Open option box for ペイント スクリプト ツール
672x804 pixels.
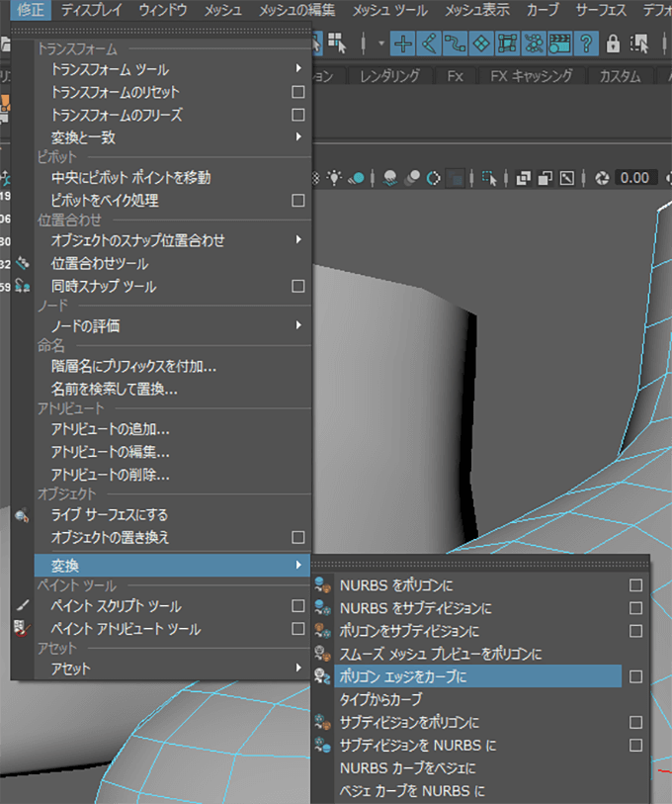click(x=297, y=605)
